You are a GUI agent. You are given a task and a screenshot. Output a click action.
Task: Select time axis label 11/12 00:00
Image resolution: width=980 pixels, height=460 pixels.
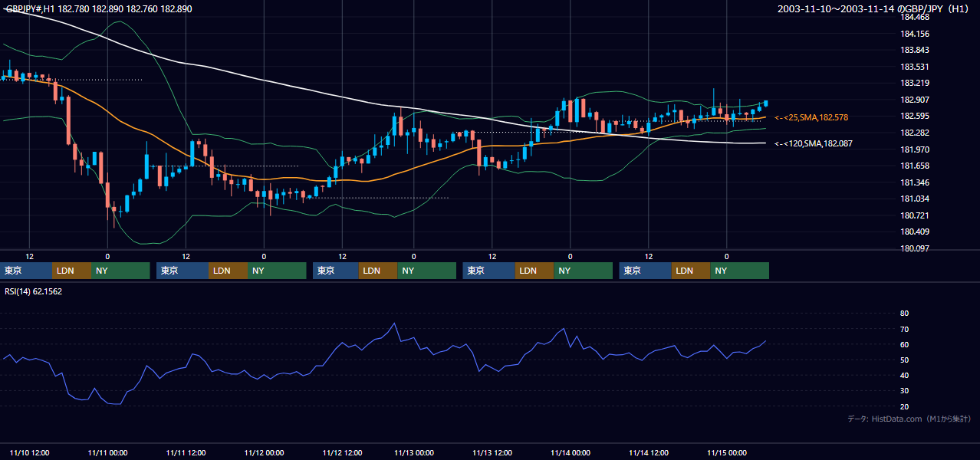click(x=264, y=453)
